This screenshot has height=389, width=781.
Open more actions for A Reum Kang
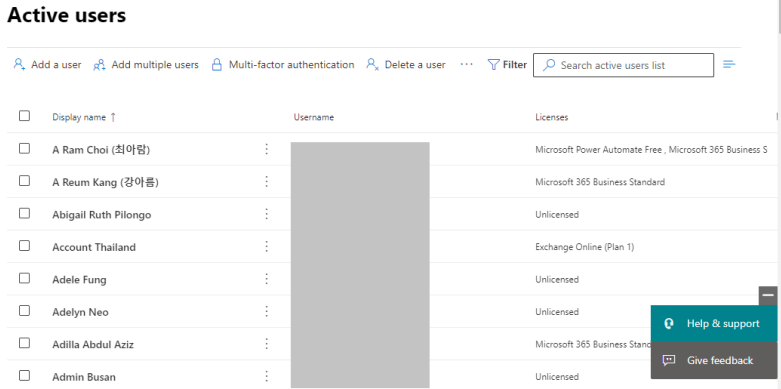coord(266,181)
